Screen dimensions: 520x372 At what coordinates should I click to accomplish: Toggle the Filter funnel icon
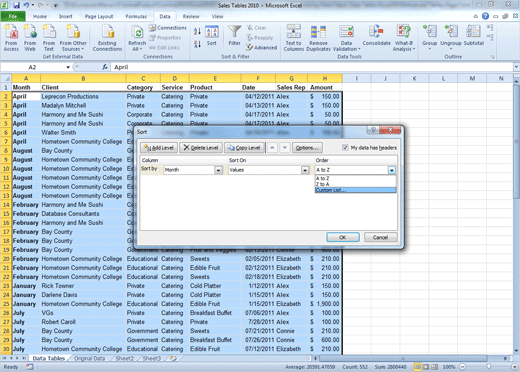pos(234,35)
